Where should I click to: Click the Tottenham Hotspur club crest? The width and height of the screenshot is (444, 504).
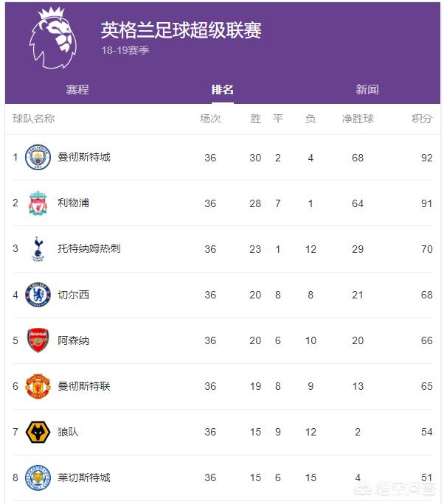(38, 248)
